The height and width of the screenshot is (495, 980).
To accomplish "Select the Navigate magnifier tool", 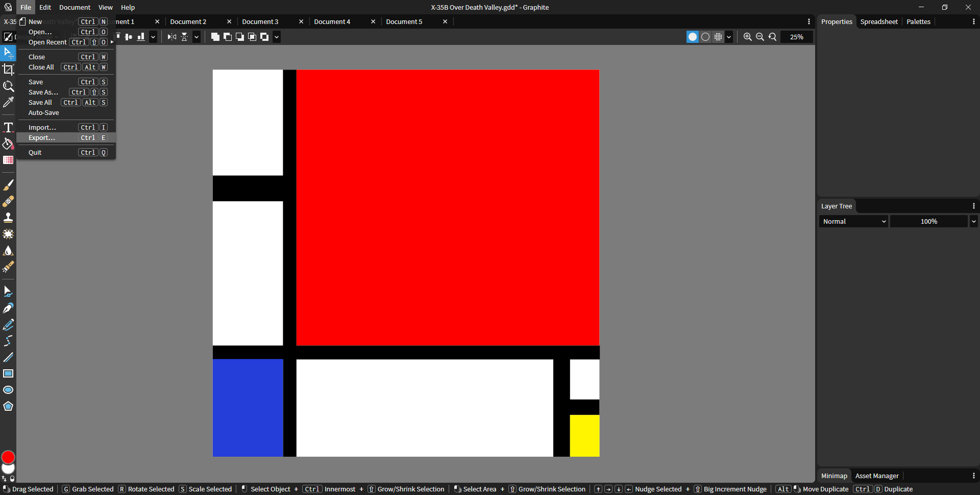I will click(x=8, y=86).
